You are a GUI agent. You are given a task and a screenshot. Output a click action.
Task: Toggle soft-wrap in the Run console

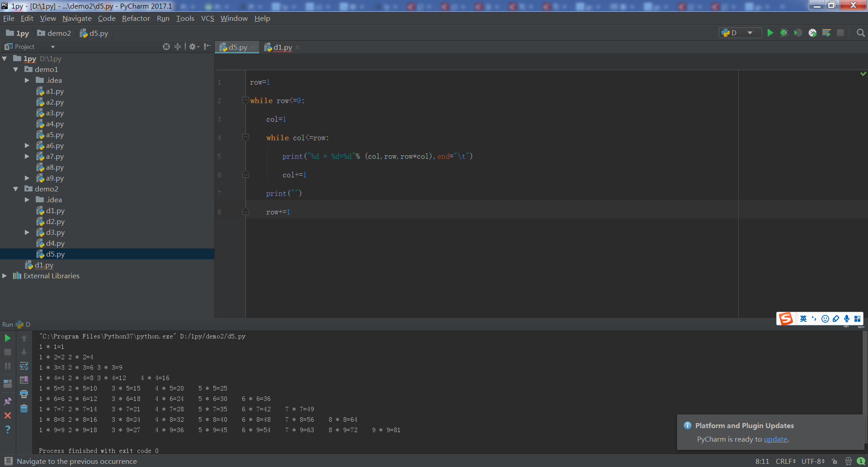coord(24,366)
